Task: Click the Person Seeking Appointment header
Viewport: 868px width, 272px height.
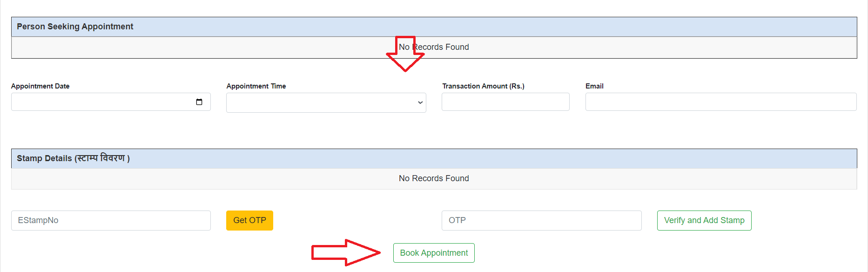Action: (x=75, y=27)
